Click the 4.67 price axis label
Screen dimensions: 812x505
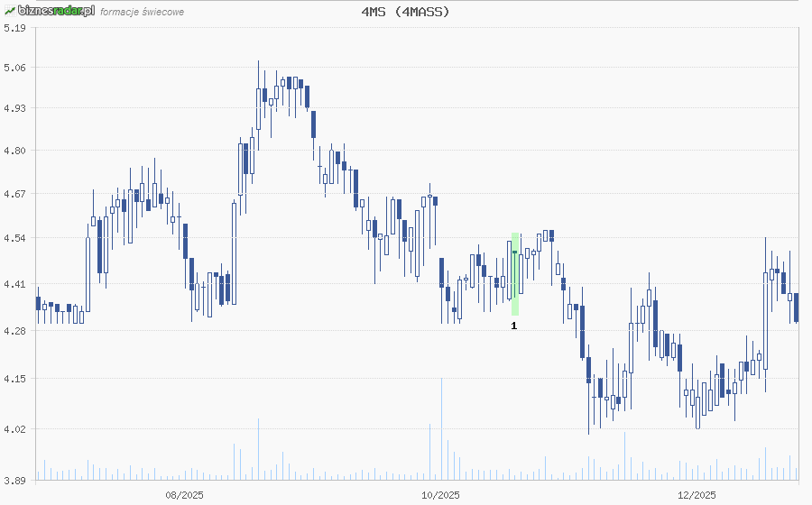tap(14, 194)
